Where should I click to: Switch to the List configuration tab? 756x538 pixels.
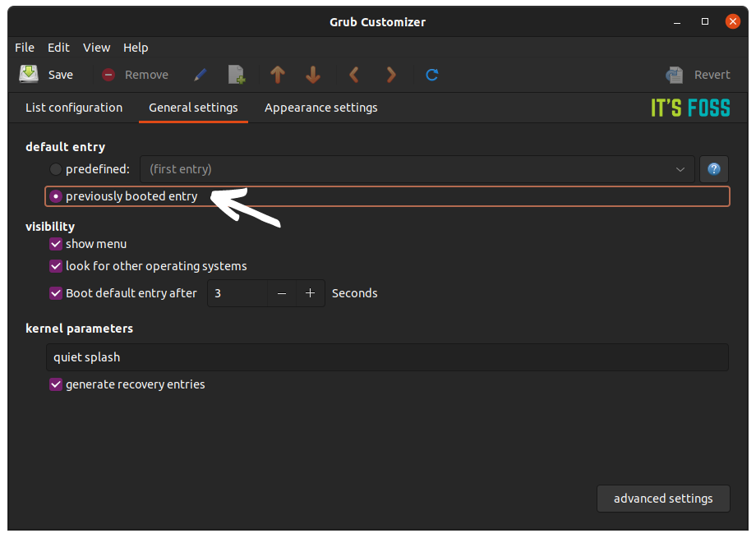(74, 108)
